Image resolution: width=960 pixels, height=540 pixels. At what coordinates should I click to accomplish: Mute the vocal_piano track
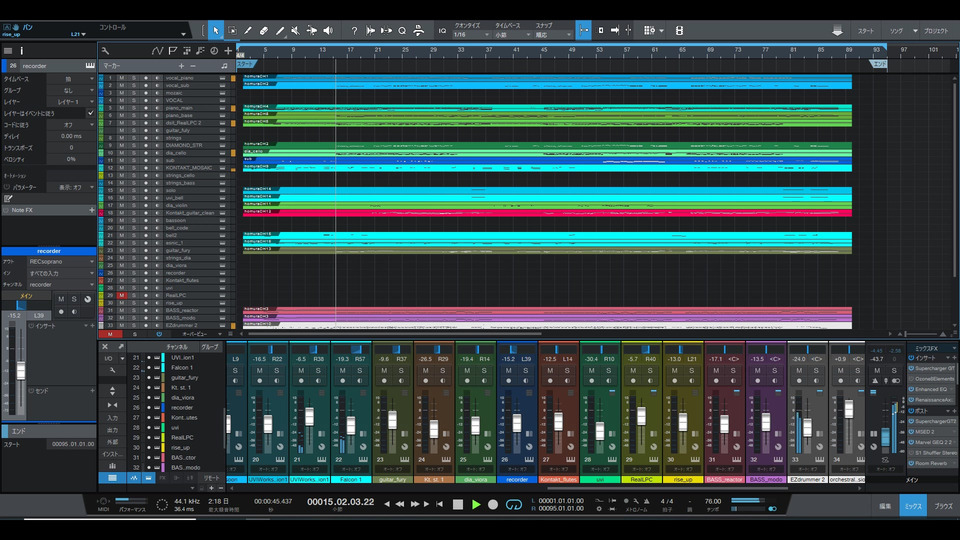click(x=121, y=77)
